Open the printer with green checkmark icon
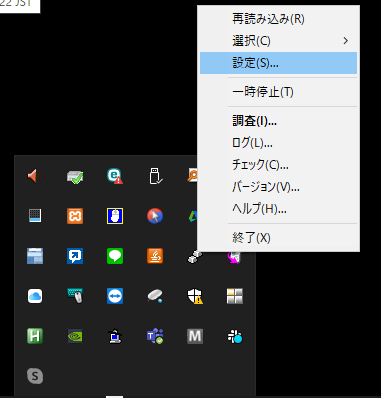The height and width of the screenshot is (398, 381). click(75, 176)
